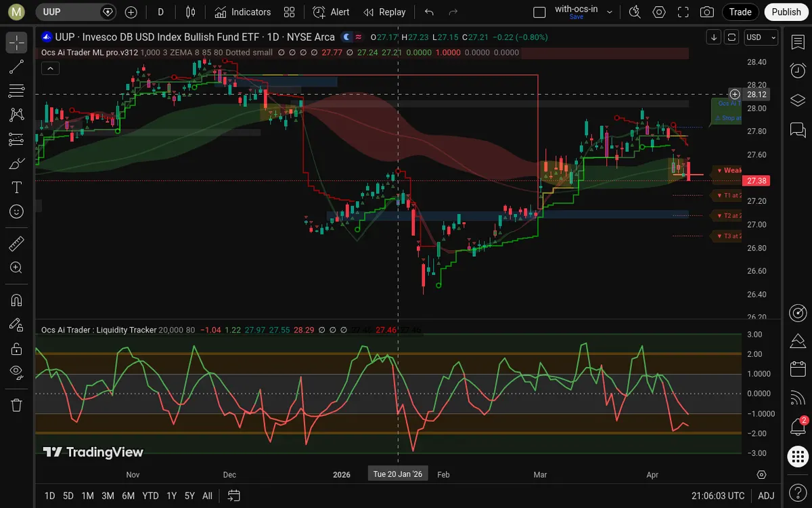The width and height of the screenshot is (812, 508).
Task: Open the alerts clock panel
Action: tap(798, 70)
